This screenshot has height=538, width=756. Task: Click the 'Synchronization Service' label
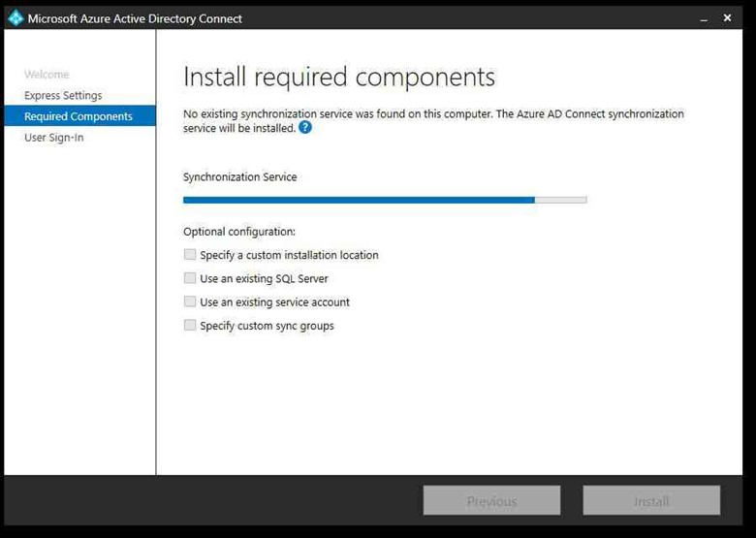pos(240,177)
